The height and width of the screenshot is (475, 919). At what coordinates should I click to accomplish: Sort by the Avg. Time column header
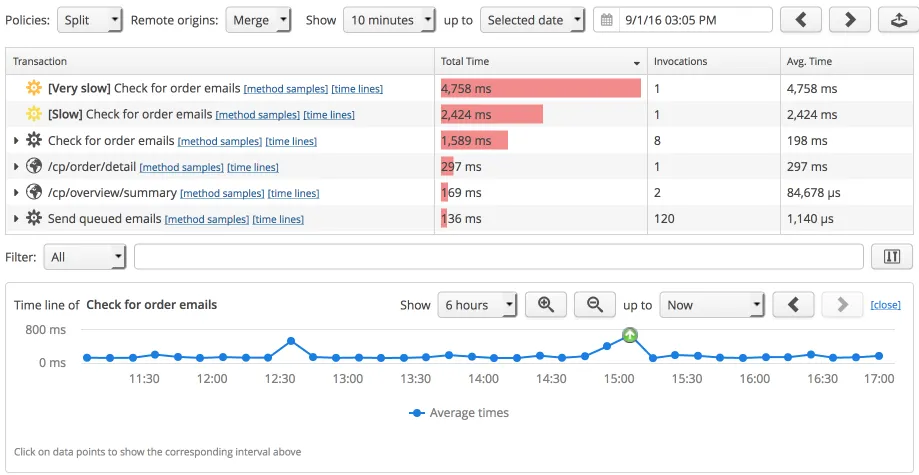click(846, 61)
